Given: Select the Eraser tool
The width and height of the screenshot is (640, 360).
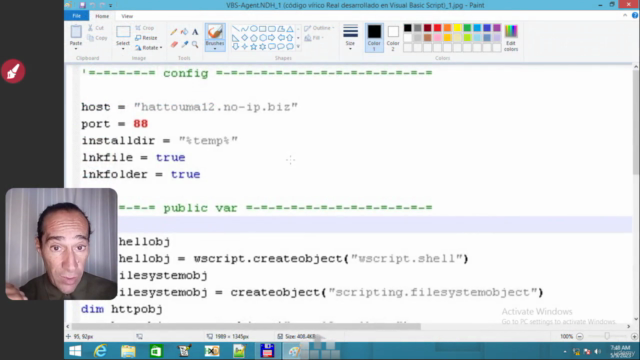Looking at the screenshot, I should (174, 44).
